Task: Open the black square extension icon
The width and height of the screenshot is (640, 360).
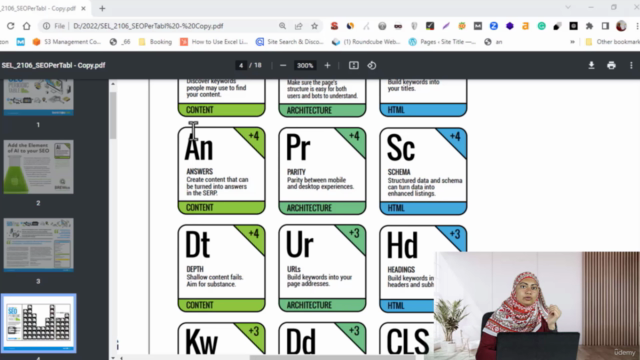Action: point(573,26)
